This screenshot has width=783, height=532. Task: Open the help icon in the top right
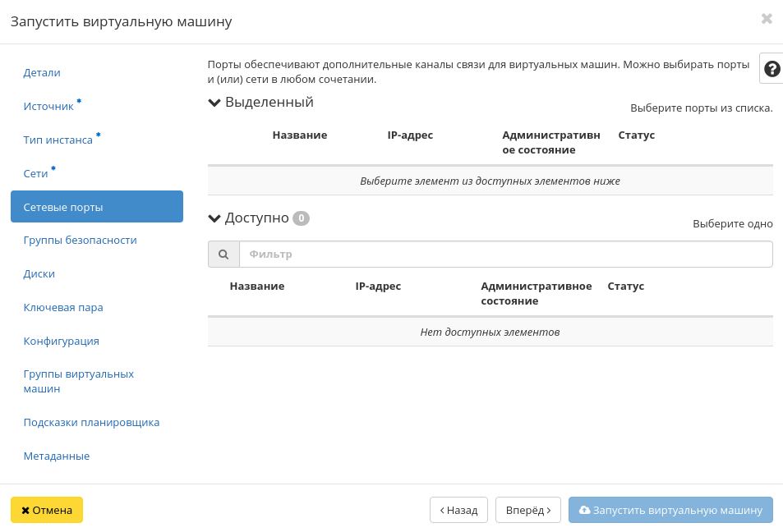tap(771, 68)
